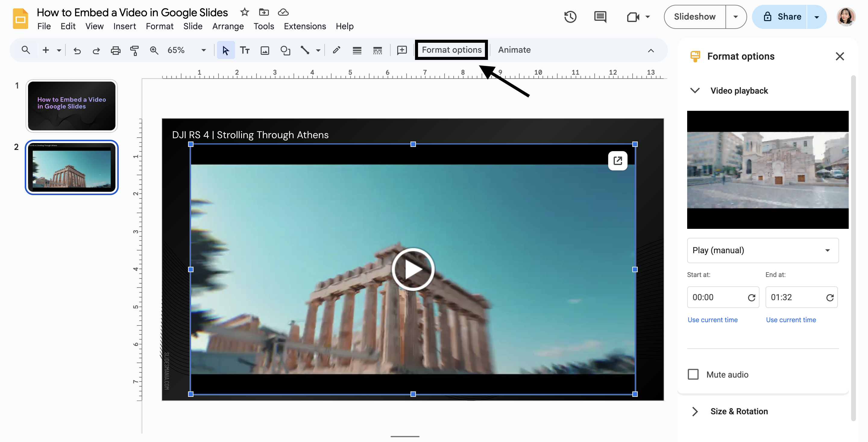This screenshot has width=868, height=442.
Task: Redo the last action
Action: click(96, 51)
